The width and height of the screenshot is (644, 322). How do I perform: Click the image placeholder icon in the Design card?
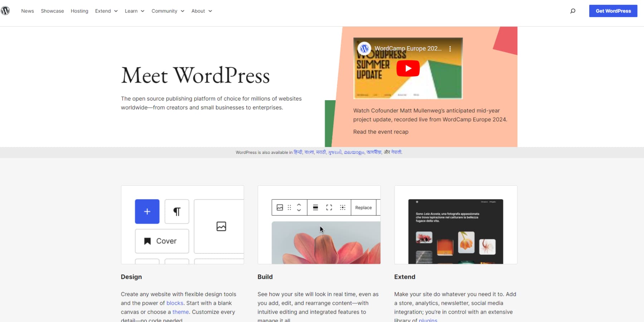tap(221, 226)
